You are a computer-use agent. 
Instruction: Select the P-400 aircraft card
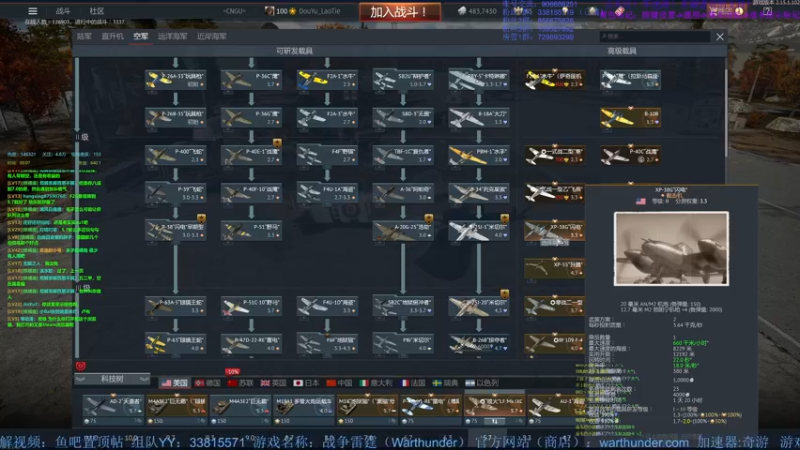click(176, 155)
